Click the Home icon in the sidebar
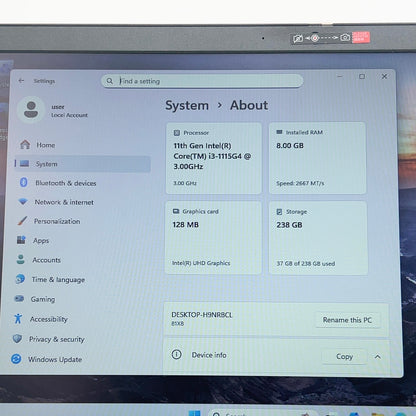 pos(25,144)
